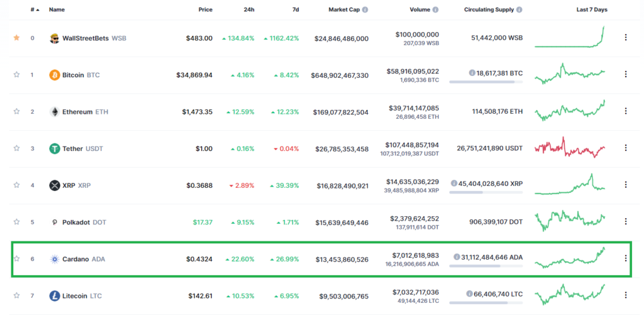The height and width of the screenshot is (318, 644).
Task: Open WallStreetBets row three-dot menu
Action: 626,37
